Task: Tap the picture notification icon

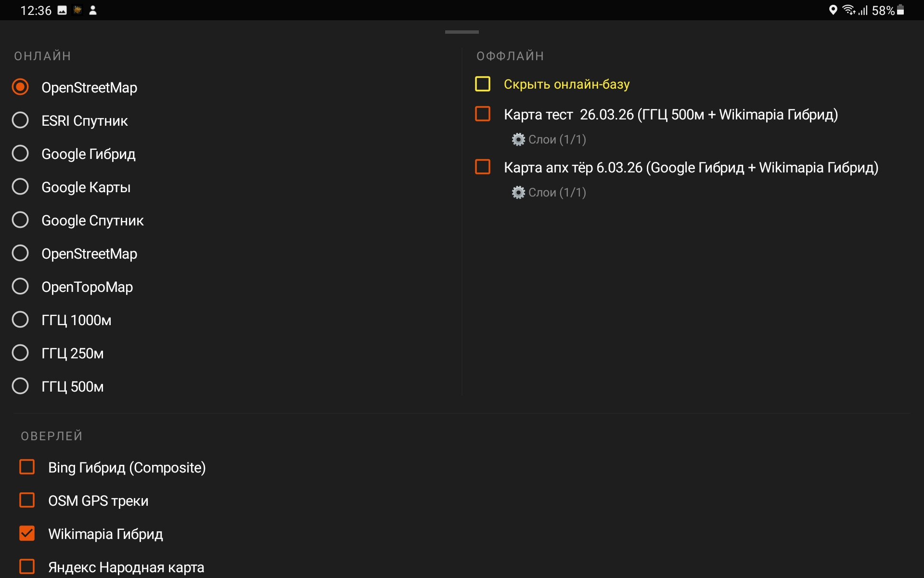Action: pyautogui.click(x=62, y=10)
